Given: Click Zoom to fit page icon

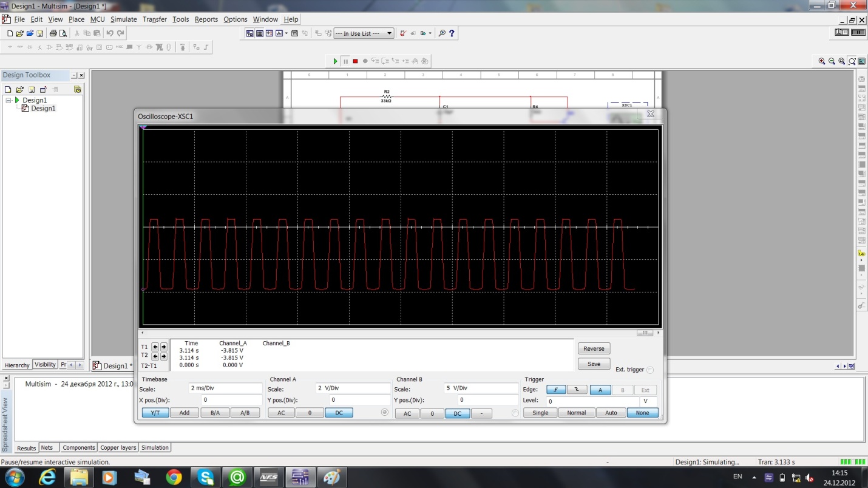Looking at the screenshot, I should (x=852, y=61).
